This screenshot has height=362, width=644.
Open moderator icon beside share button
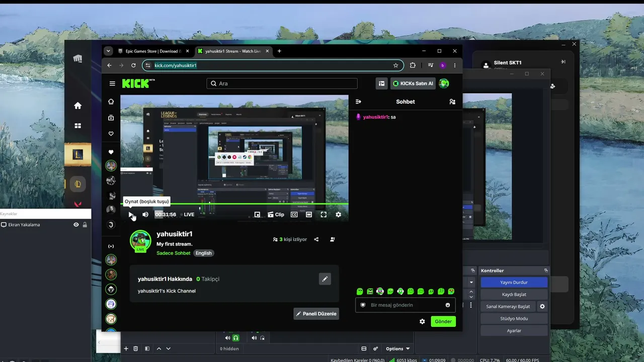click(333, 239)
